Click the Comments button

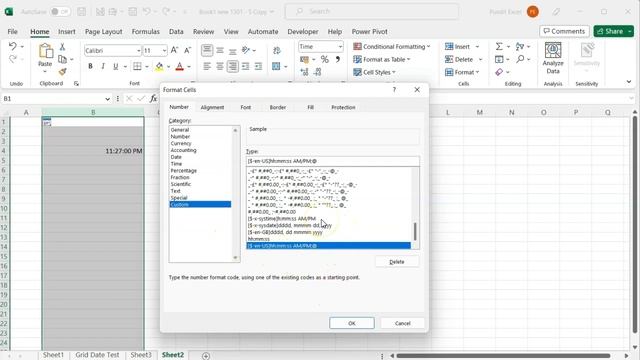click(x=564, y=31)
